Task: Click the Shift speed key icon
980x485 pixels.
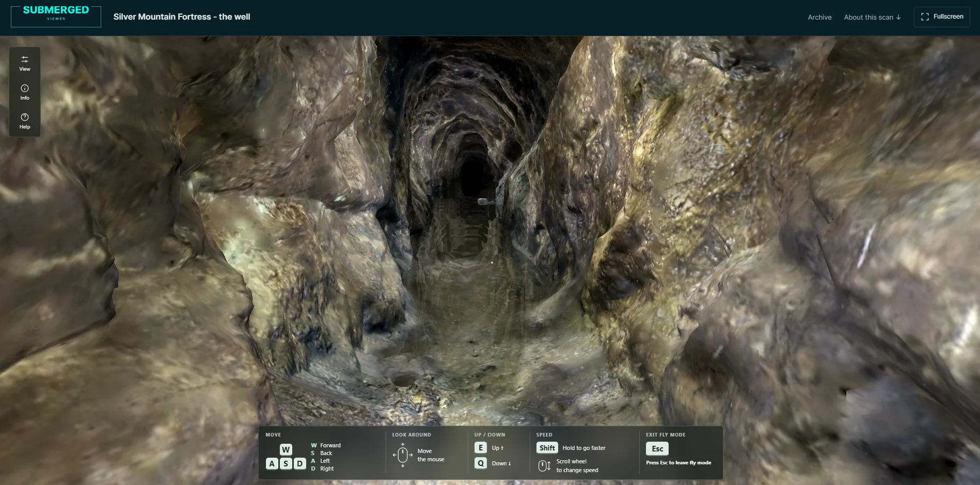Action: [x=547, y=448]
